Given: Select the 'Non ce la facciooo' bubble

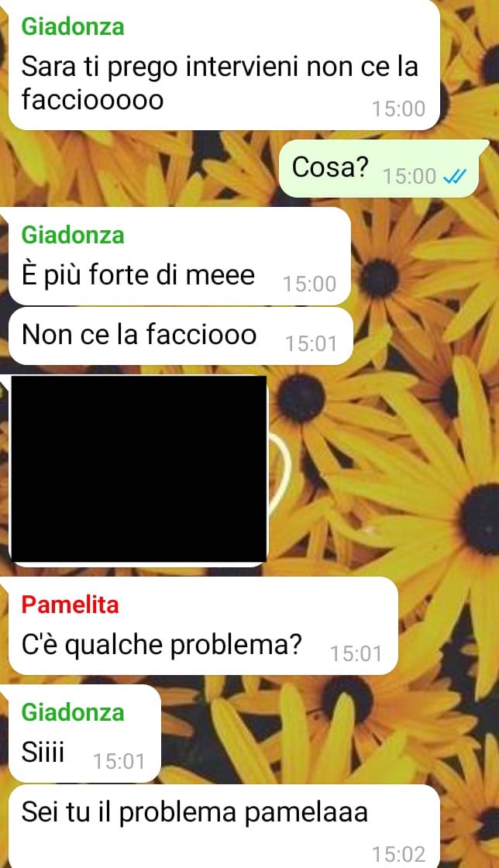Looking at the screenshot, I should click(x=181, y=336).
